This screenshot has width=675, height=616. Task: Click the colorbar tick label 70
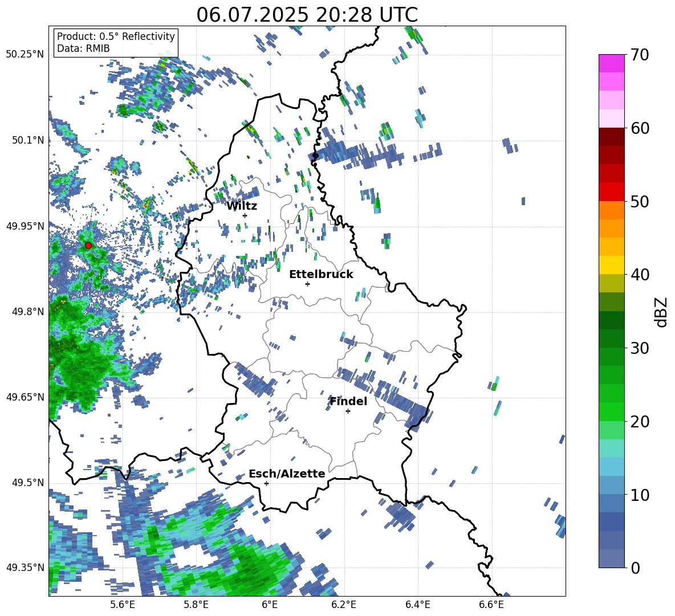pos(640,55)
